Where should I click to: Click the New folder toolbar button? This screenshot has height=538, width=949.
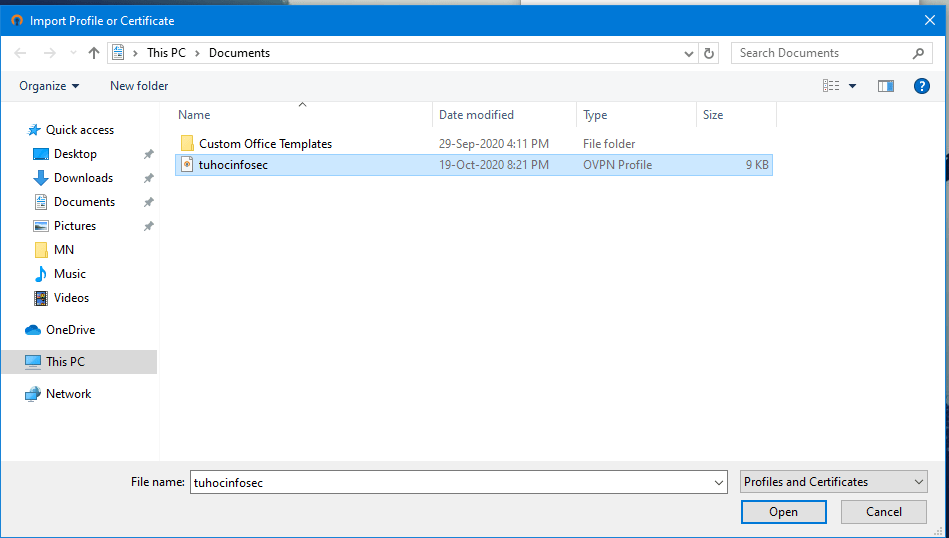[139, 86]
